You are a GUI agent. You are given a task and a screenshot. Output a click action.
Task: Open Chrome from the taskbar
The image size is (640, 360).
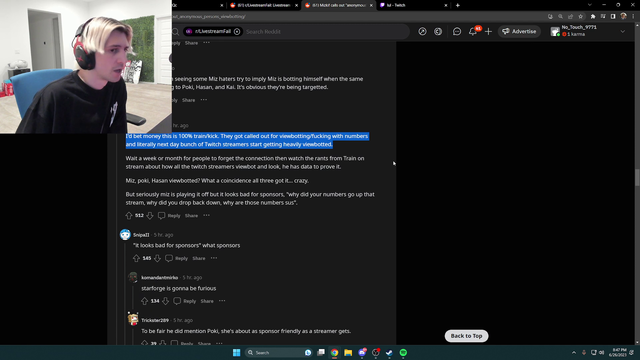[x=334, y=353]
